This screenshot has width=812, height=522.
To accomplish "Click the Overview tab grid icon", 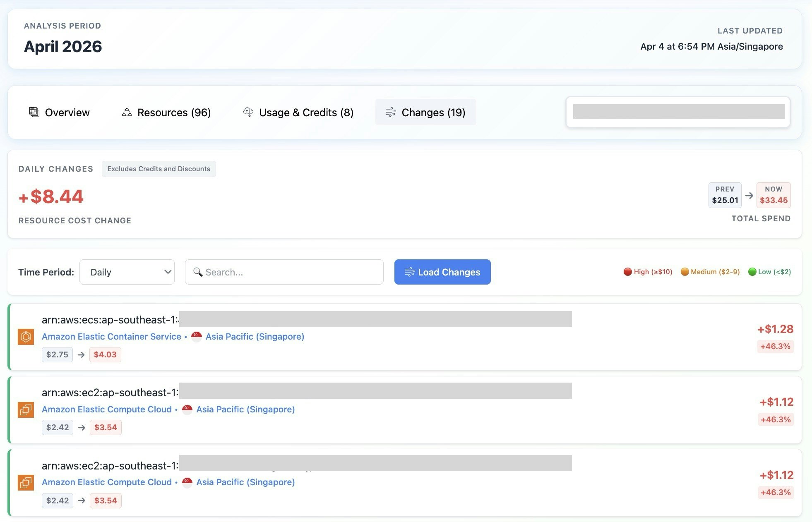I will click(34, 112).
